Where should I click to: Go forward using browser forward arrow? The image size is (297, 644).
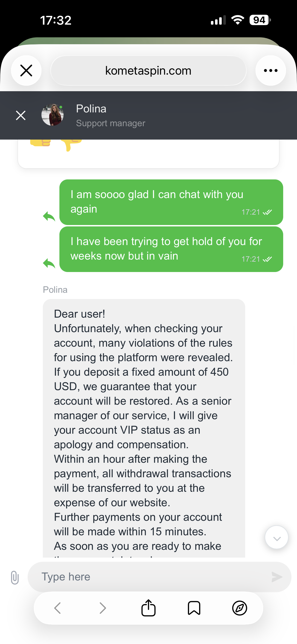coord(102,608)
